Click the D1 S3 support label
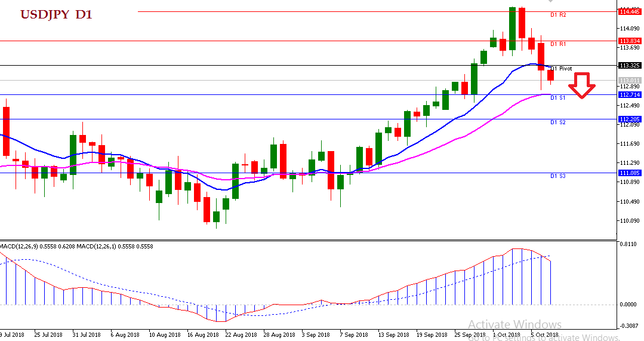 (x=557, y=176)
